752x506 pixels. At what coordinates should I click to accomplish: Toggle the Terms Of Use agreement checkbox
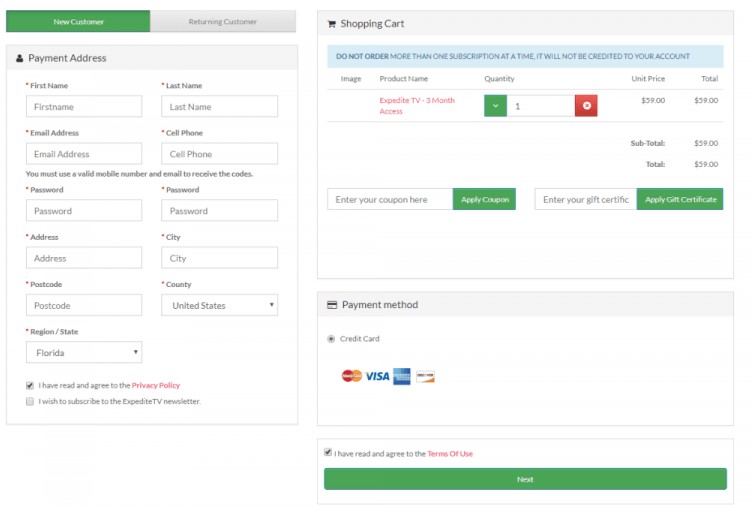point(328,453)
